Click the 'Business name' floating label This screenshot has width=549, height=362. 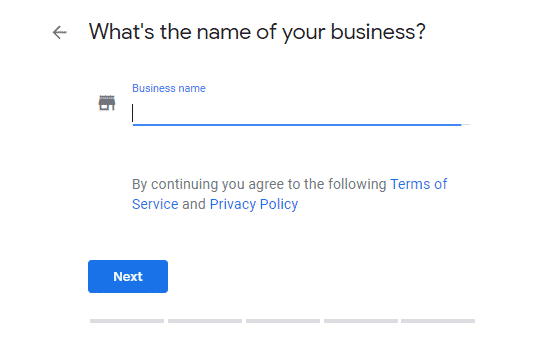pos(169,88)
